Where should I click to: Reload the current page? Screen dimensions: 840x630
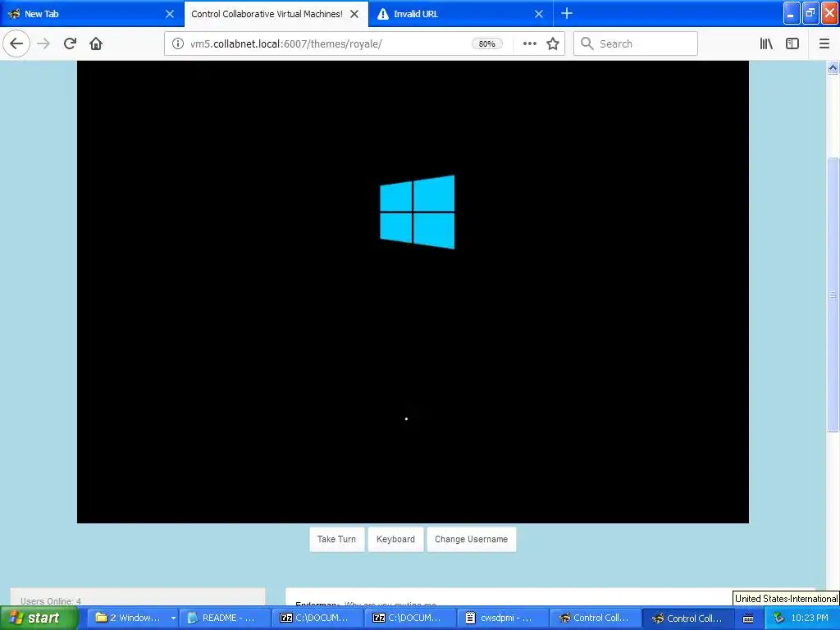pos(70,43)
